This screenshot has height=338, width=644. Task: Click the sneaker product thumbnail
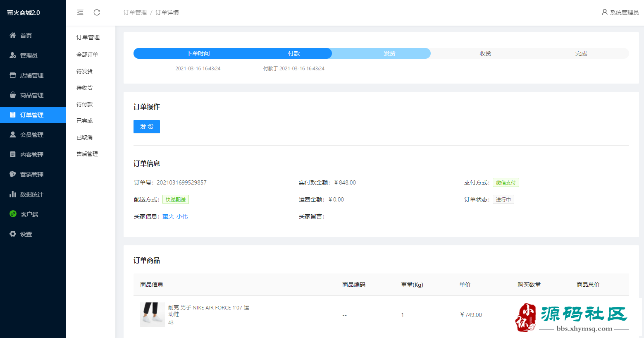(153, 315)
